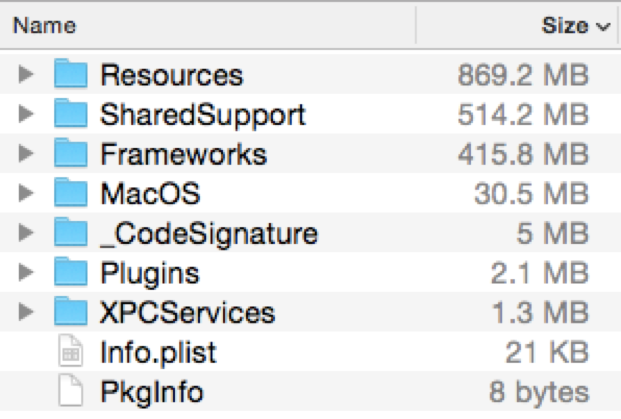Sort by the Size column header
This screenshot has width=621, height=419.
[564, 26]
